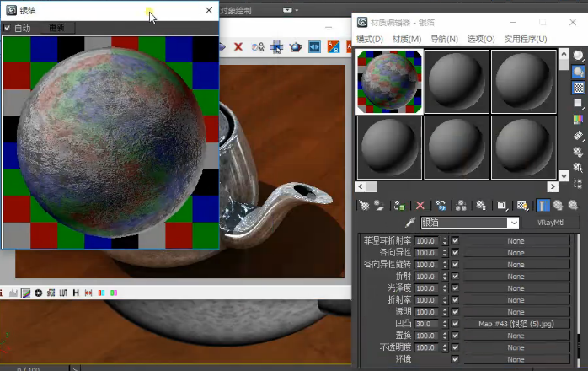The image size is (588, 371).
Task: Click Sample Type sphere icon
Action: click(578, 56)
